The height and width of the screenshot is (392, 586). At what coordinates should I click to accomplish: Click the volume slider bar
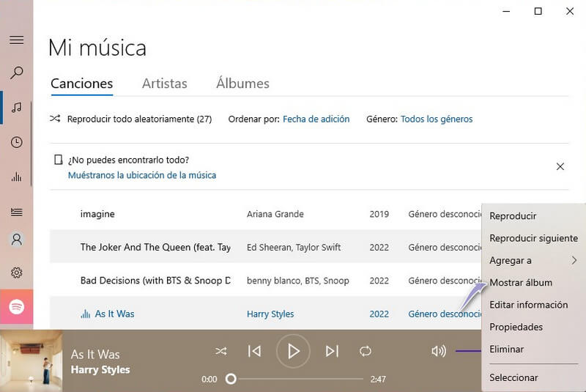tap(468, 351)
